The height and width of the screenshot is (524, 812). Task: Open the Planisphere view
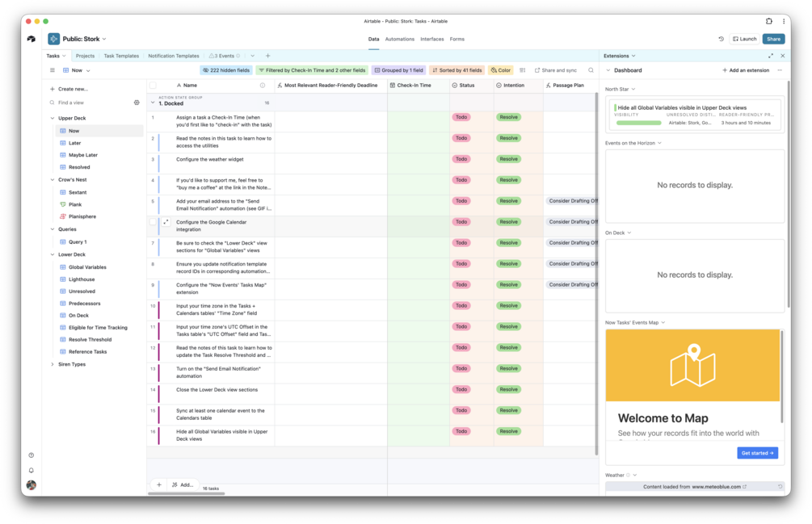[82, 216]
